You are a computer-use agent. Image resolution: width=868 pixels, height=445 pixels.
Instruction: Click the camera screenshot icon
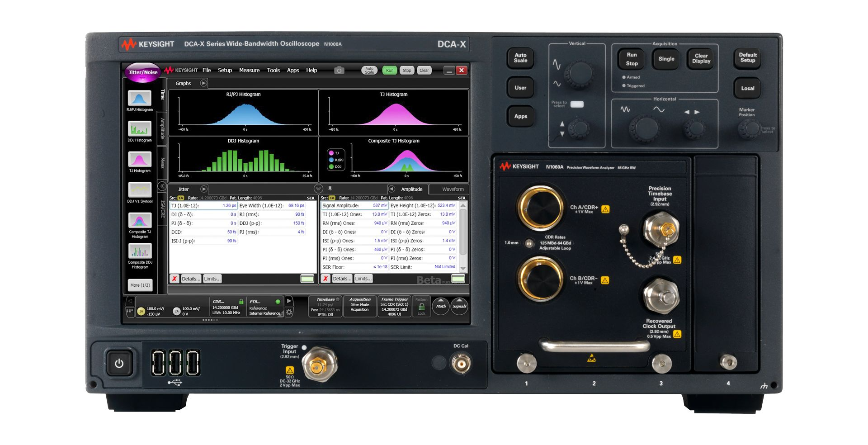[339, 70]
